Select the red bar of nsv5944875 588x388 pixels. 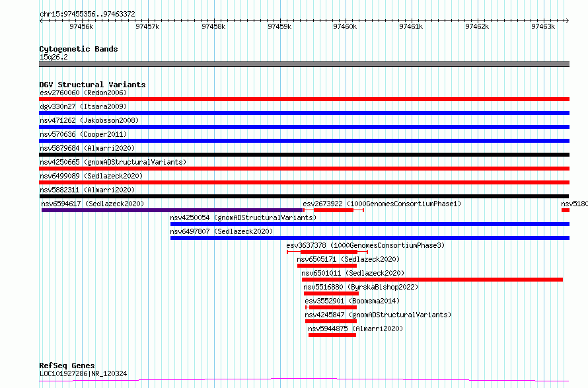(332, 335)
